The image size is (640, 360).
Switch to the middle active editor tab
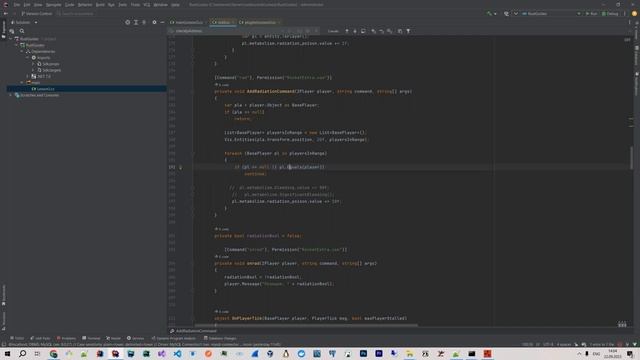(223, 22)
